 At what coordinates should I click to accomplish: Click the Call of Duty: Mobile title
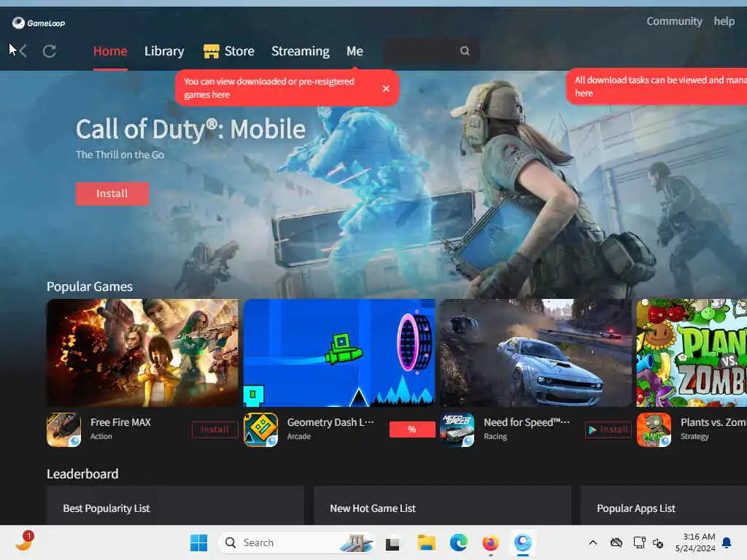pos(190,130)
